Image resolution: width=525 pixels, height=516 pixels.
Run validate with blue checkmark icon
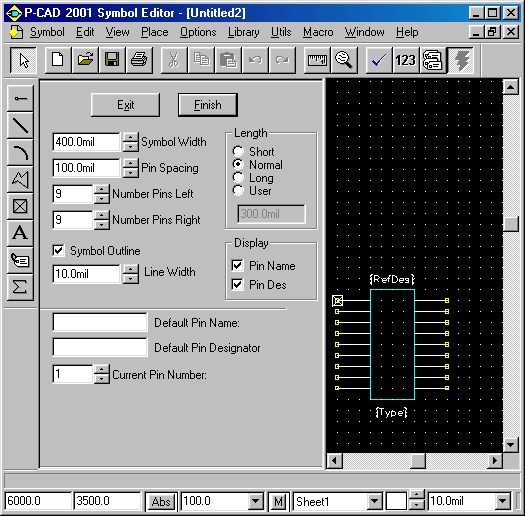point(379,60)
